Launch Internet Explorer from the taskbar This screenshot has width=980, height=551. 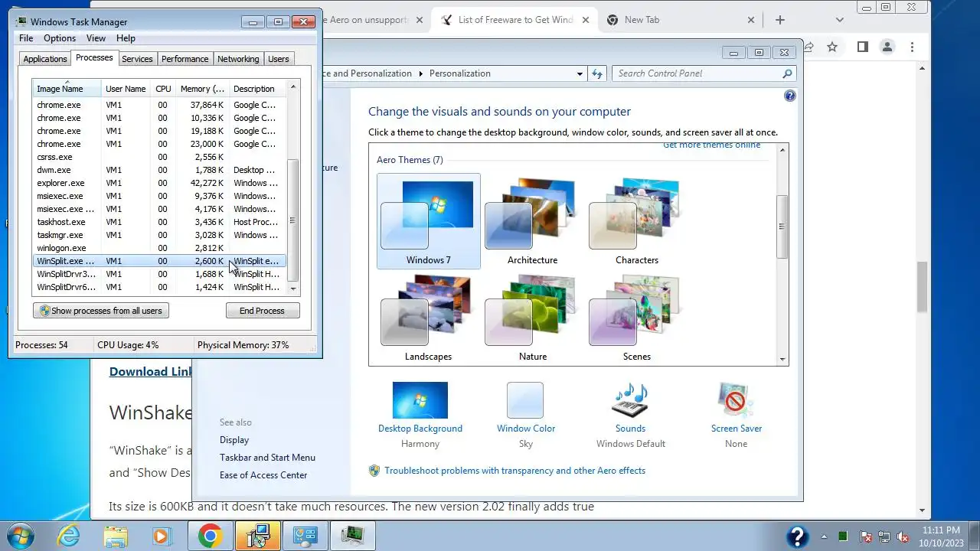point(68,536)
